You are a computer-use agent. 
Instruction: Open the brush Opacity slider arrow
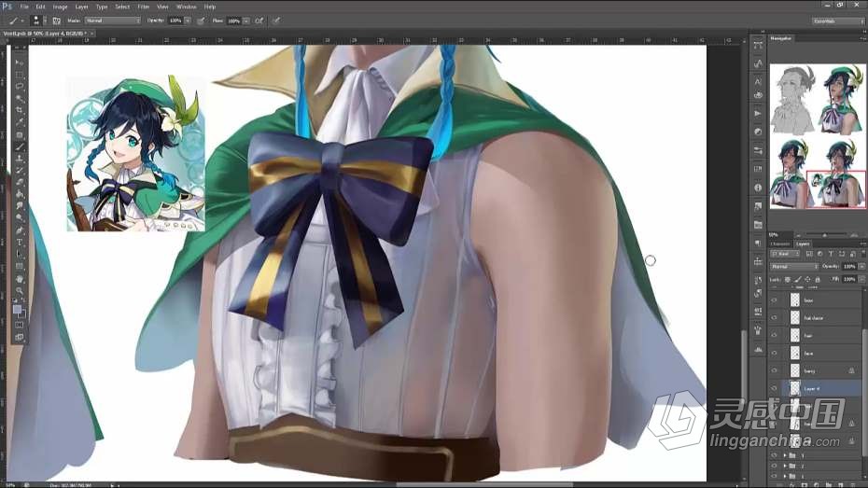tap(188, 21)
